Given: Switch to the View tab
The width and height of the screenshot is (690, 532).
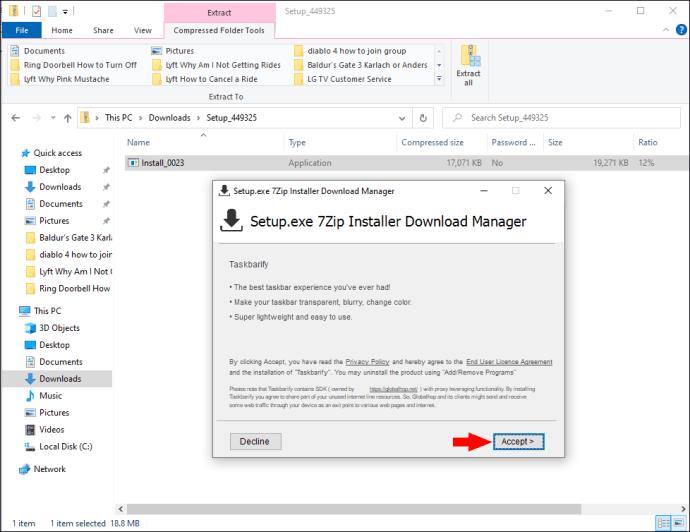Looking at the screenshot, I should click(x=143, y=30).
